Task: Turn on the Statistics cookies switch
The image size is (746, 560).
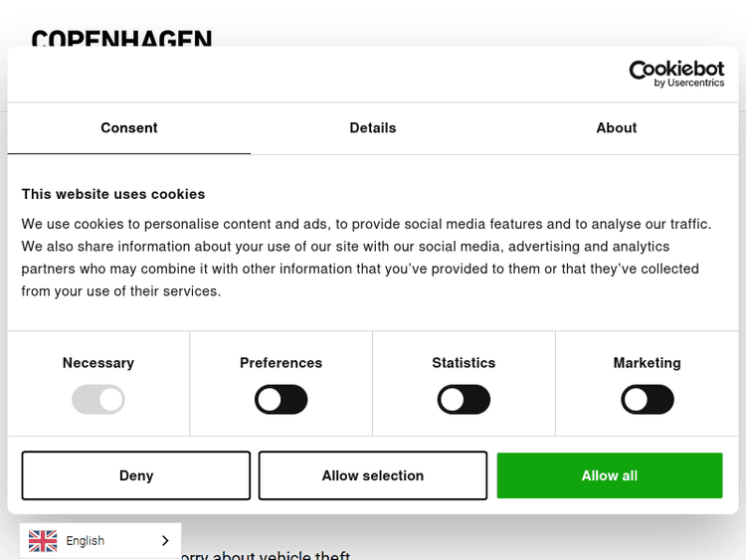Action: (x=464, y=400)
